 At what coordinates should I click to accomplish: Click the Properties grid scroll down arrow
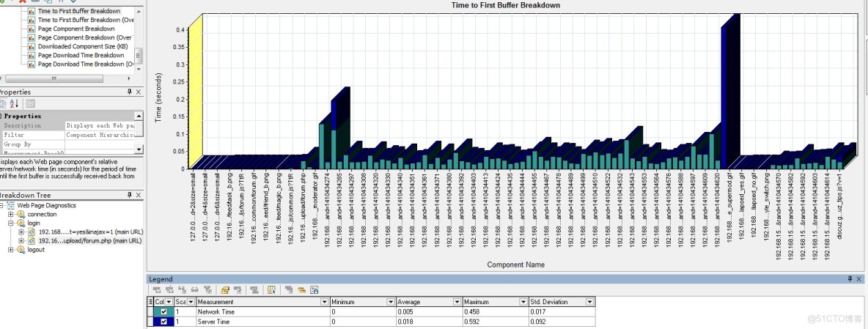(139, 149)
